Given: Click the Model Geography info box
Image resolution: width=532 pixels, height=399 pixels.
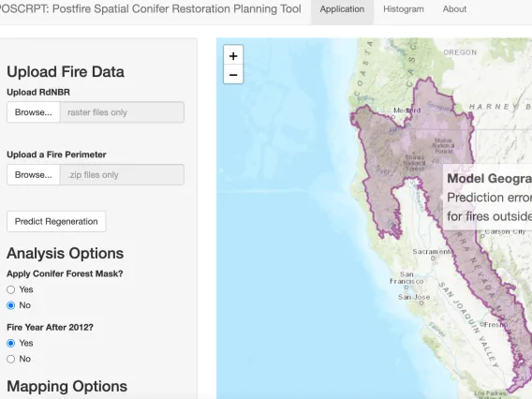Looking at the screenshot, I should point(488,197).
